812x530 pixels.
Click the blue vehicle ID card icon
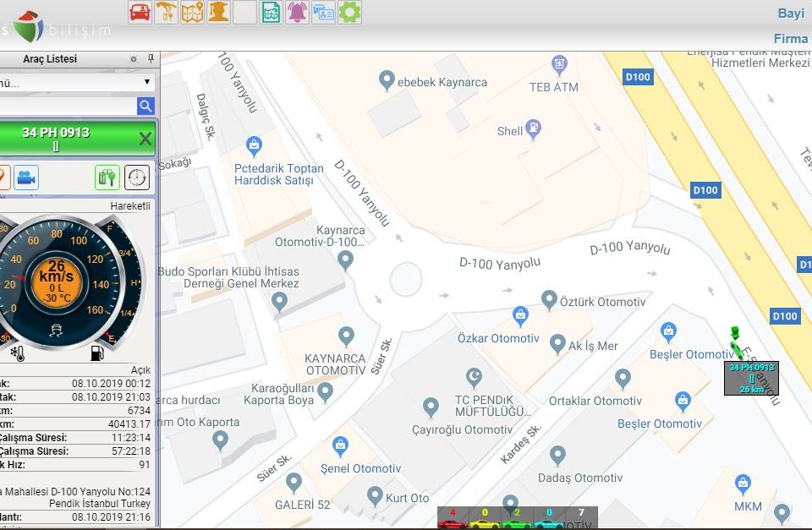[323, 11]
